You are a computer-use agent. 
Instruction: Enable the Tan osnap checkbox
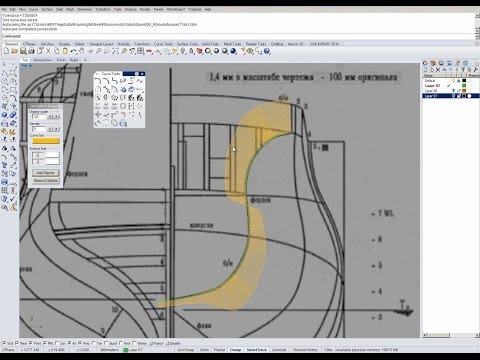[94, 343]
